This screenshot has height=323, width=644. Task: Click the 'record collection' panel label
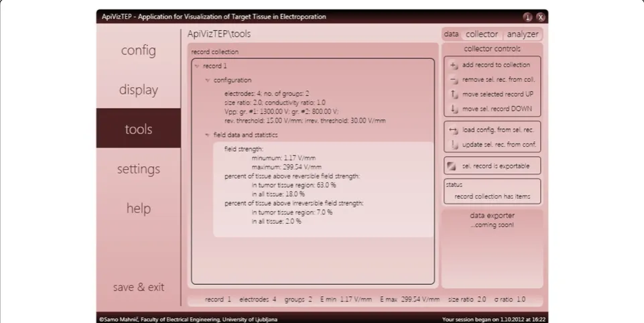tap(214, 52)
